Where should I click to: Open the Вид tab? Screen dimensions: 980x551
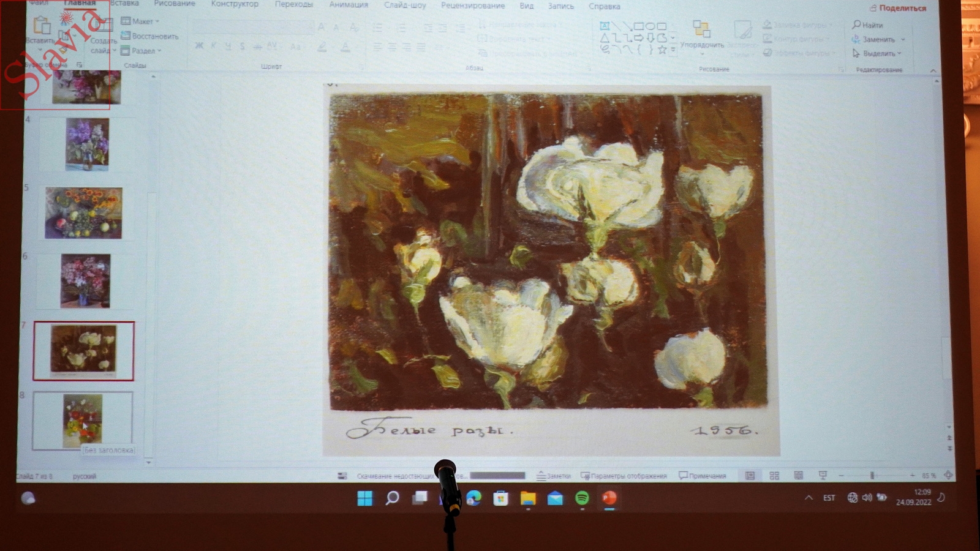(x=526, y=6)
